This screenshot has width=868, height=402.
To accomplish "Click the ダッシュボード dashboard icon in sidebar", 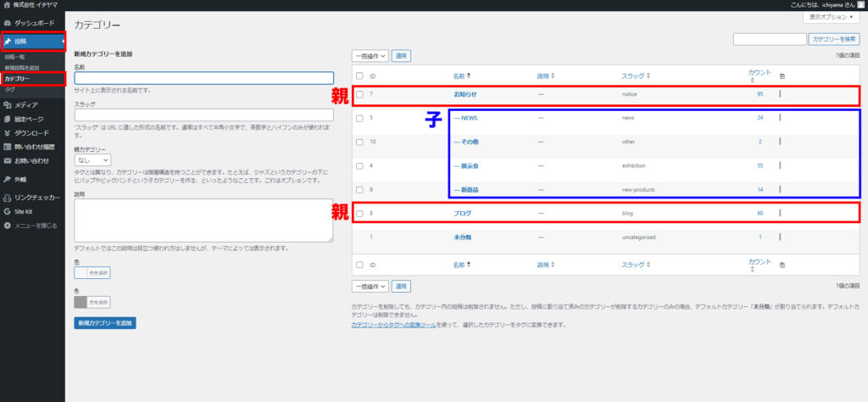I will click(8, 21).
